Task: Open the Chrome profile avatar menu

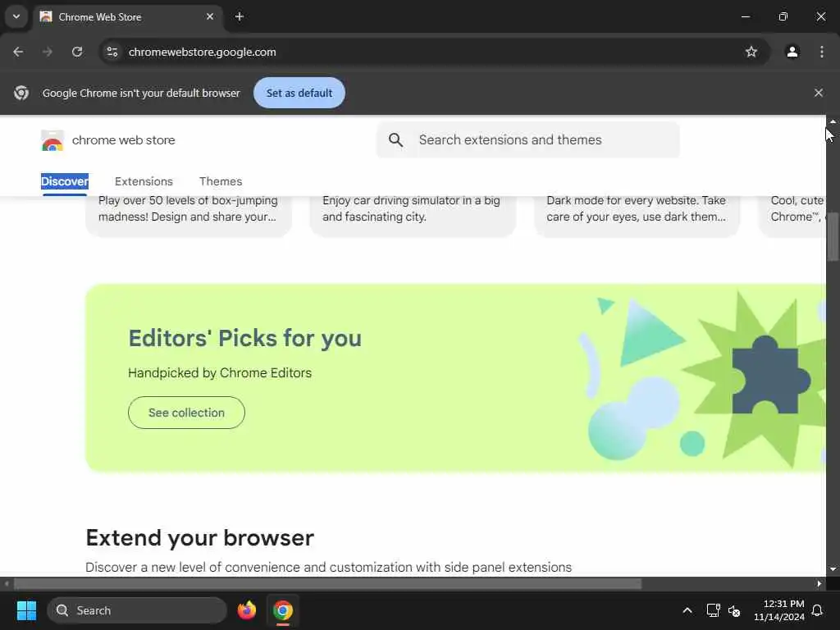Action: coord(792,52)
